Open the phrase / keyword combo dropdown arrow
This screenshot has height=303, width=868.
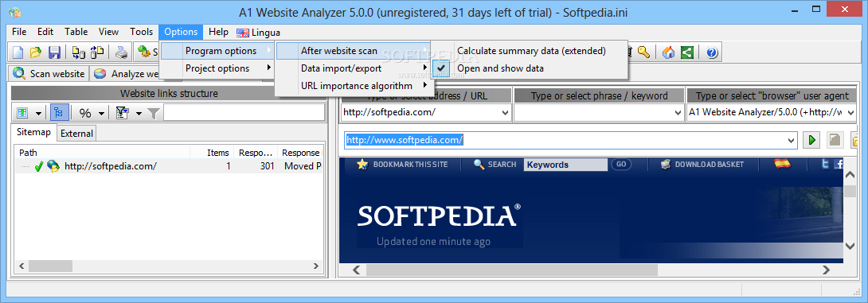click(678, 112)
